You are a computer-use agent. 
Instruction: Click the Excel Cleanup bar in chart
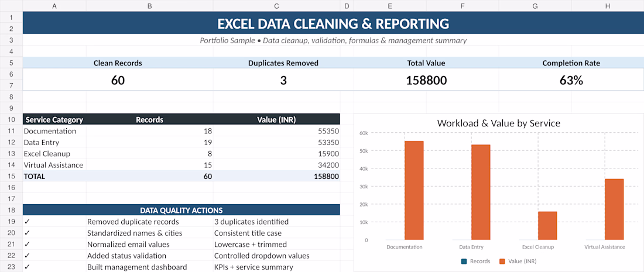coord(547,226)
